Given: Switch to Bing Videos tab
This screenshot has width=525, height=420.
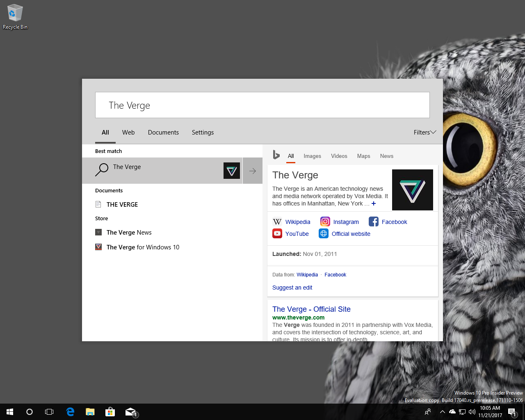Looking at the screenshot, I should (339, 156).
